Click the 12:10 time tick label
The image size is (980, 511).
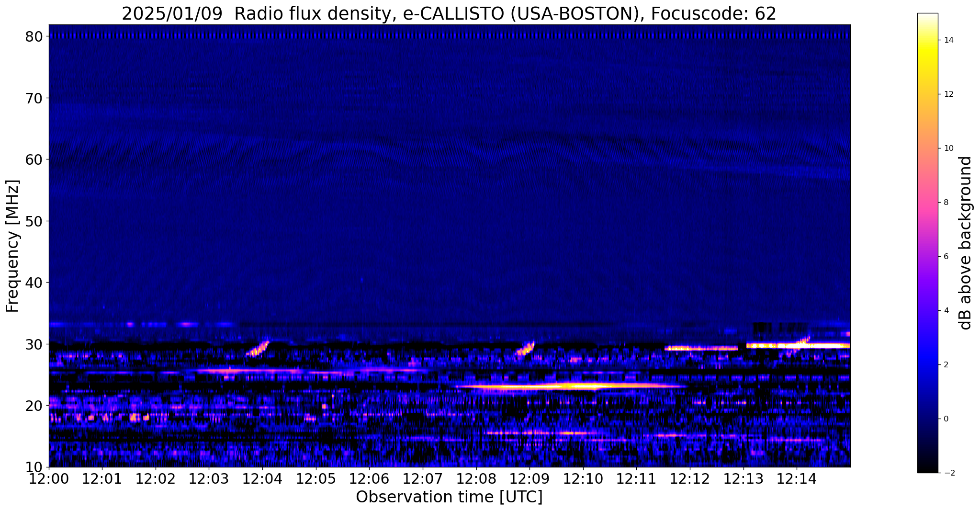pos(583,478)
